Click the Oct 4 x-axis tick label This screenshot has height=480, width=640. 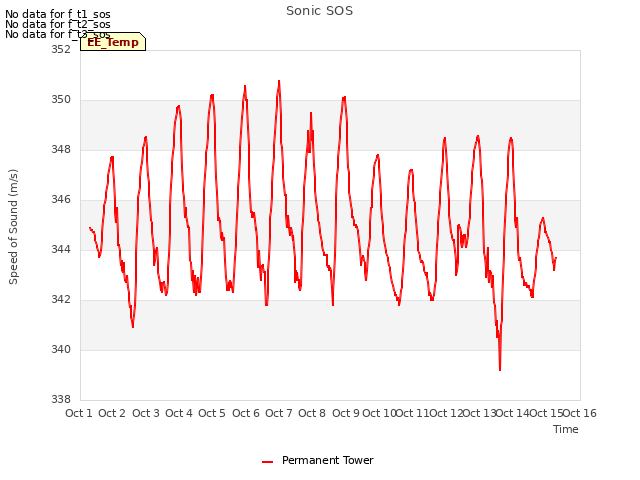pyautogui.click(x=179, y=413)
